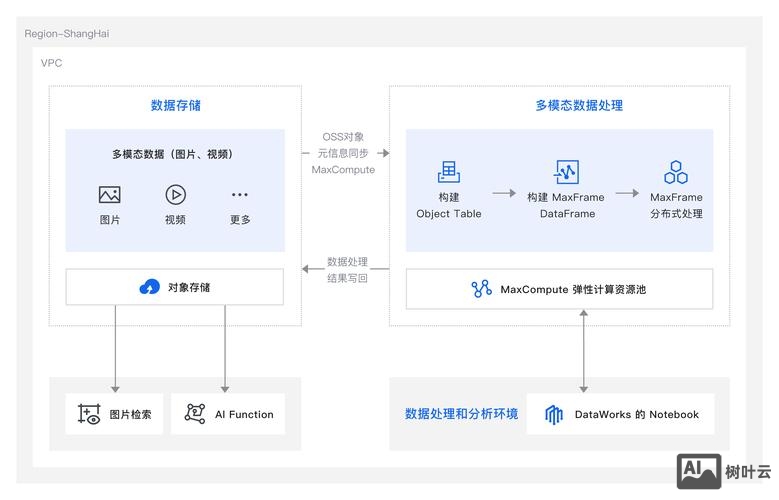Screen dimensions: 779x500
Task: Click the 对象存储 cloud icon
Action: click(x=150, y=287)
